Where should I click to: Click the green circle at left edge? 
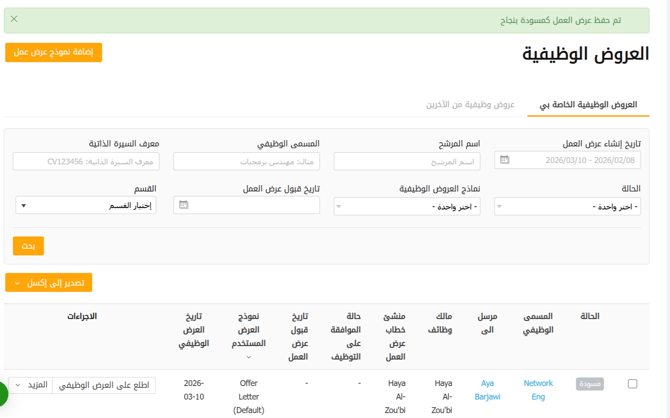pos(3,393)
